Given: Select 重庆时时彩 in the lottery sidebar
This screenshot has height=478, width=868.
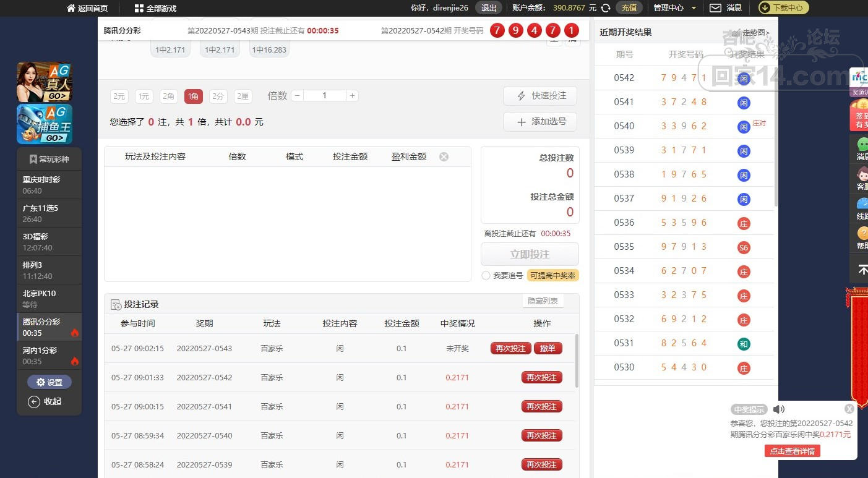Looking at the screenshot, I should [x=49, y=184].
